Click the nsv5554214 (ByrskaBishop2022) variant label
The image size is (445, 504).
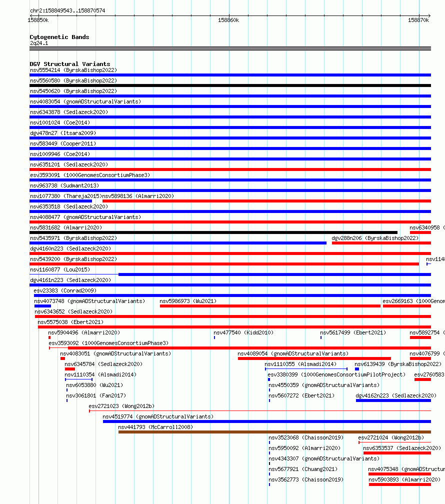tap(73, 70)
